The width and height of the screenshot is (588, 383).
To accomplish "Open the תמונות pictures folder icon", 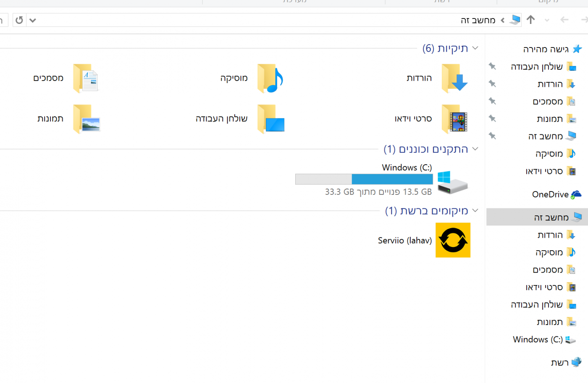I will (85, 119).
